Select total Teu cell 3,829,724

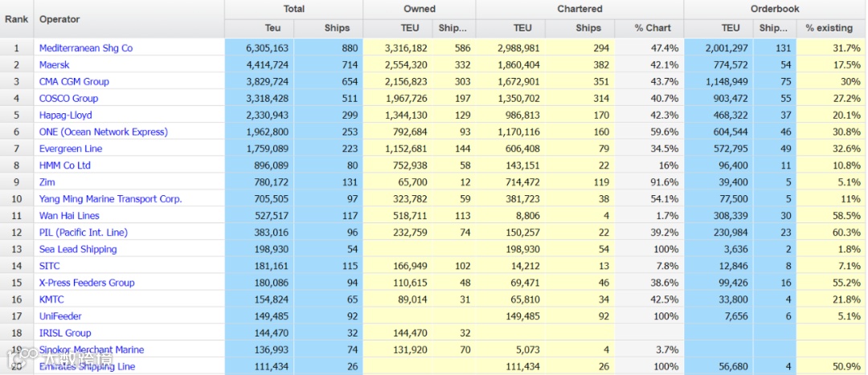(259, 81)
